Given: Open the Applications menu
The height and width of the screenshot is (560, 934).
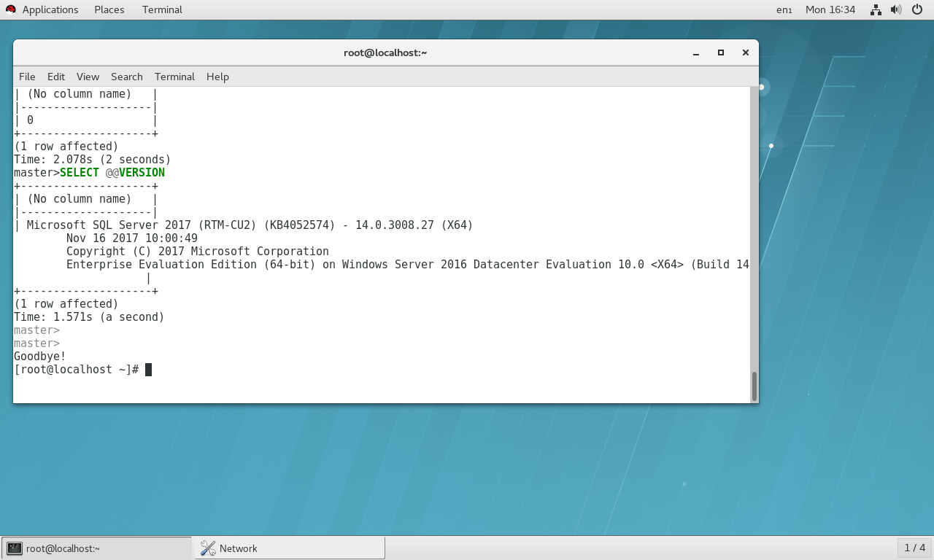Looking at the screenshot, I should click(x=50, y=9).
